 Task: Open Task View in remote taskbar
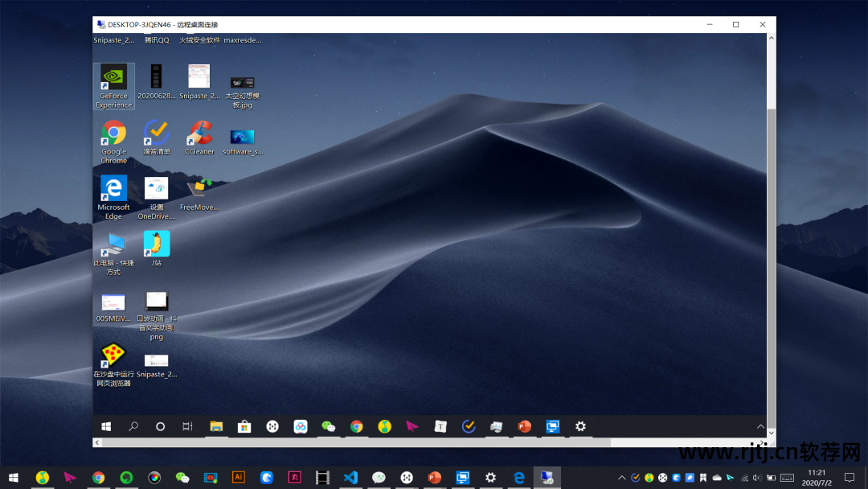(x=187, y=426)
